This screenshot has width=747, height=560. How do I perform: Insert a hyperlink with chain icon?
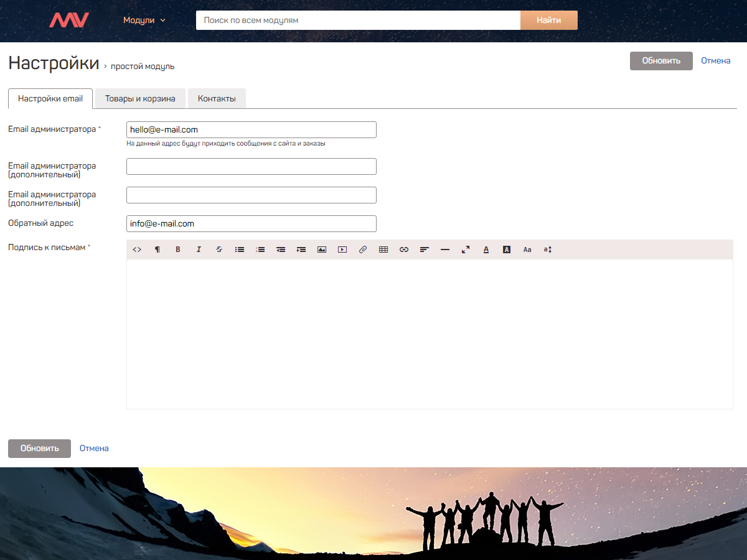tap(404, 250)
